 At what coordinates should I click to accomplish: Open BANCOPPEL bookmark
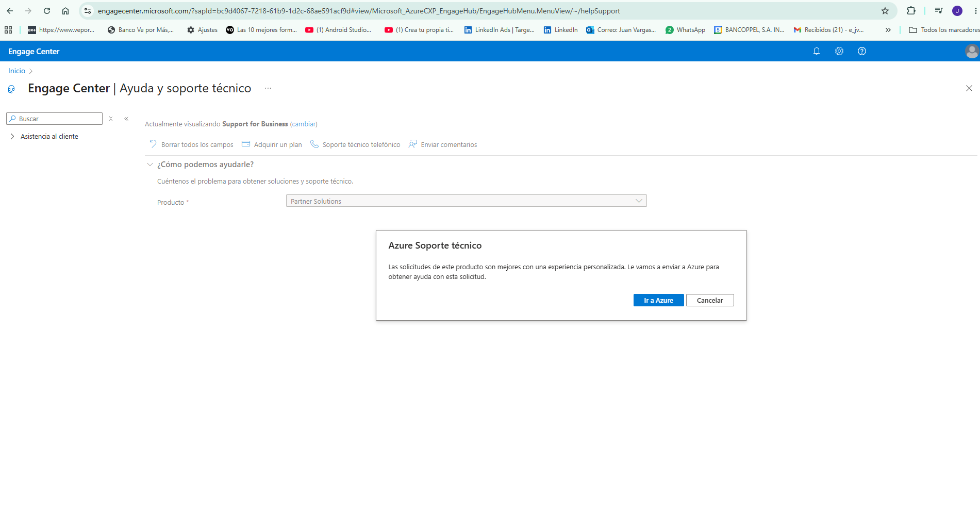coord(749,30)
